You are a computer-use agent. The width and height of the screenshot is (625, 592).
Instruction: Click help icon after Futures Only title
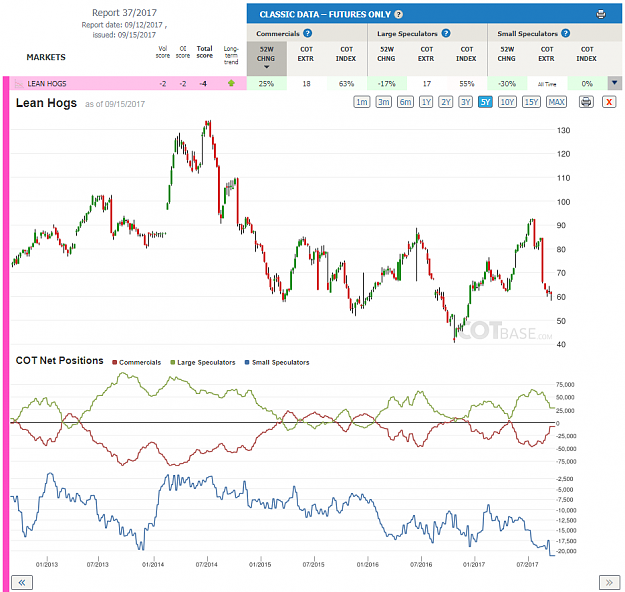point(398,14)
